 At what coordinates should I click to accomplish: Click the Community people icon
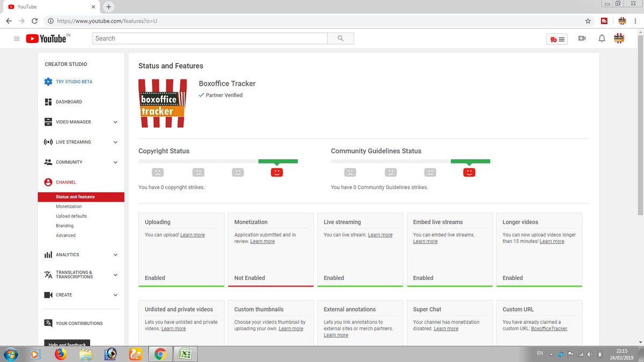point(48,162)
